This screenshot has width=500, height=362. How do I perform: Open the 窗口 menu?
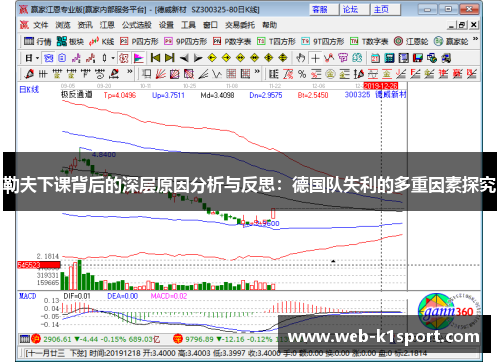coord(210,25)
